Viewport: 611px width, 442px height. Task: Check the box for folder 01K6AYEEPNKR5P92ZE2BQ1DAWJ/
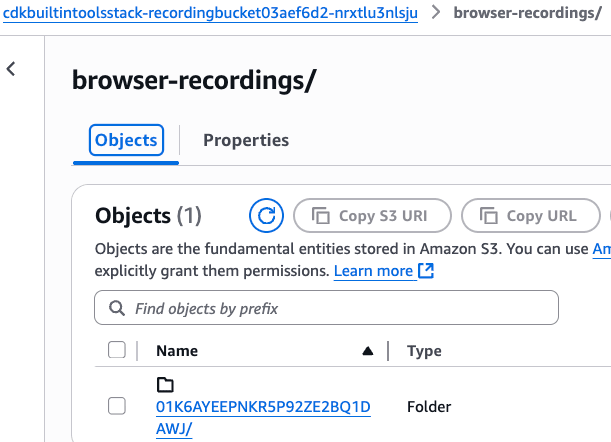click(x=117, y=406)
